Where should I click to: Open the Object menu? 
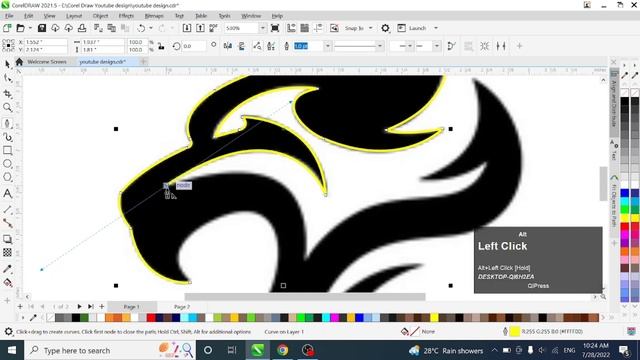[x=100, y=16]
